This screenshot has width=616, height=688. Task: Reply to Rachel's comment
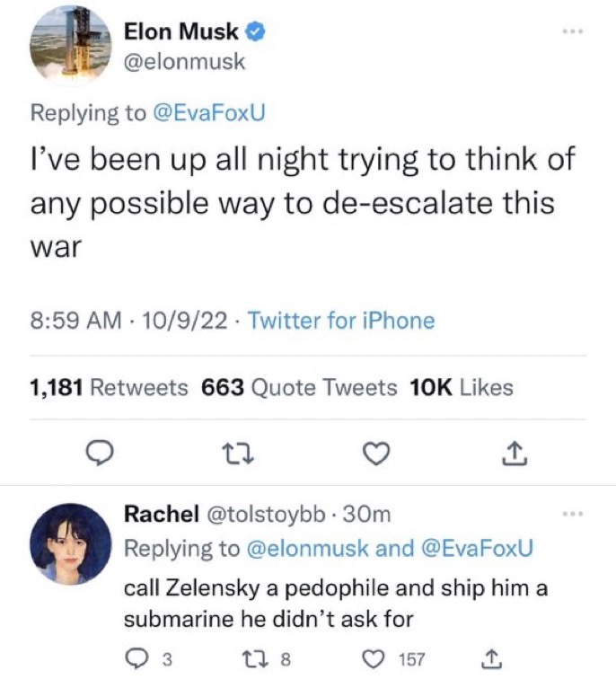(135, 660)
